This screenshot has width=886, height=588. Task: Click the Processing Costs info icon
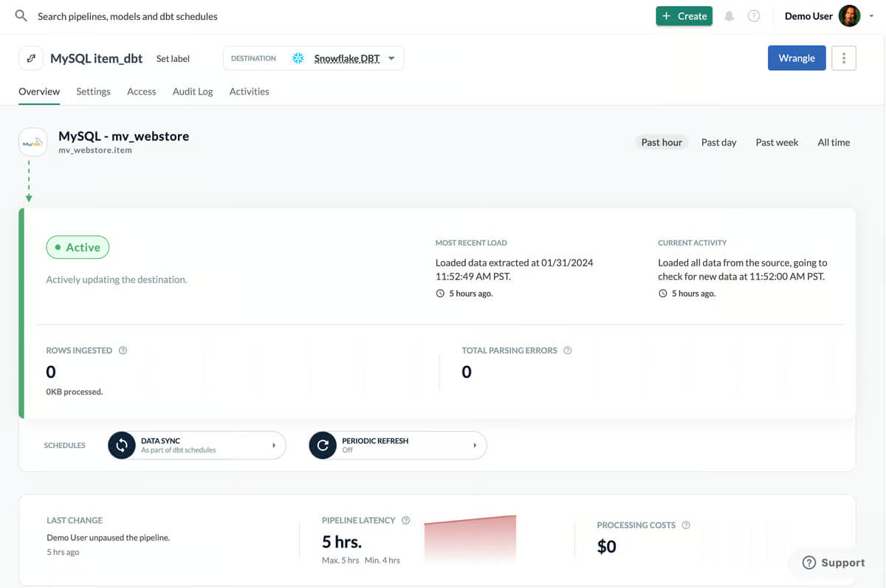click(x=686, y=525)
